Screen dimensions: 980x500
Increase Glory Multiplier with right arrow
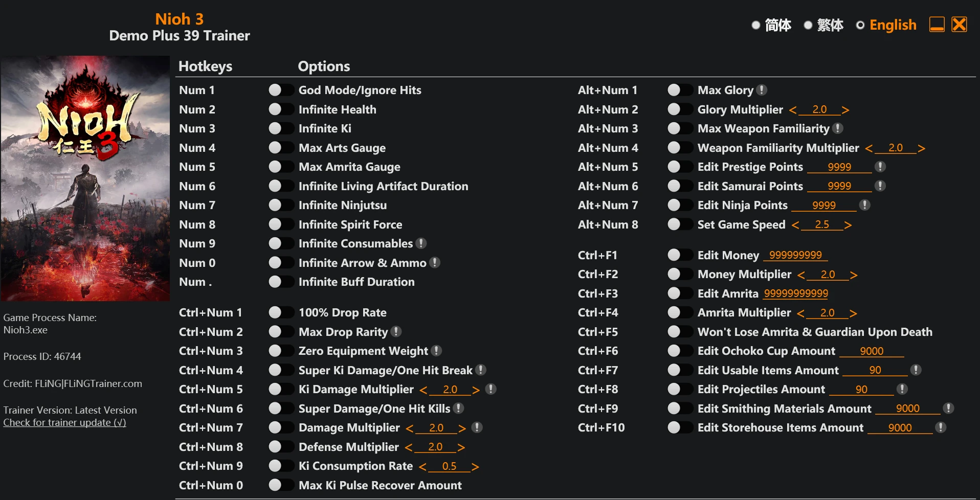[845, 110]
